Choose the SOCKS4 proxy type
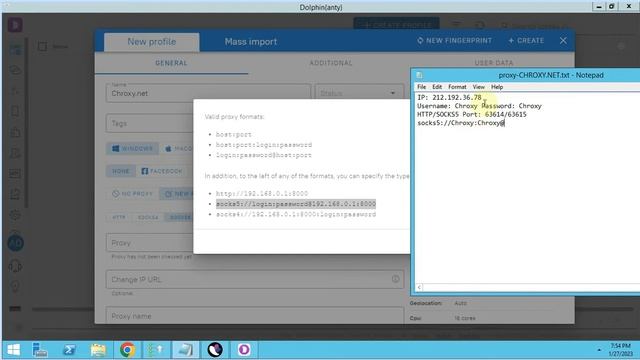The width and height of the screenshot is (640, 360). 148,218
